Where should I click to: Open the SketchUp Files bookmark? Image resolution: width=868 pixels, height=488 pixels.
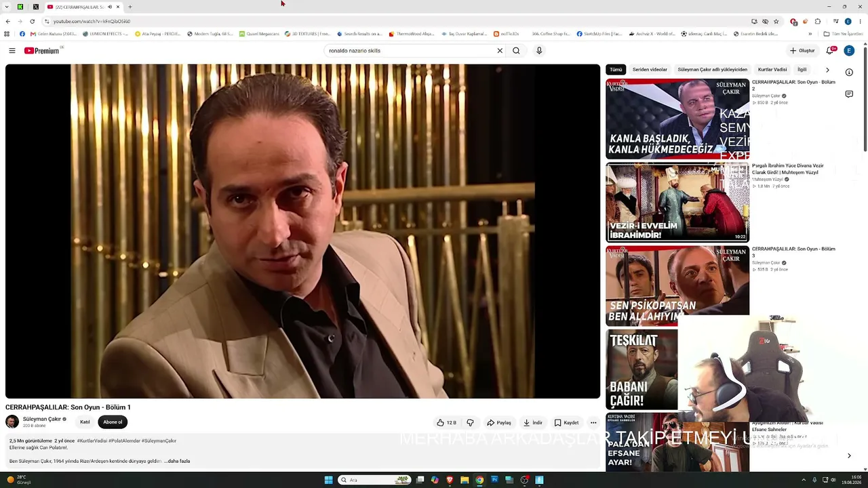pyautogui.click(x=599, y=34)
